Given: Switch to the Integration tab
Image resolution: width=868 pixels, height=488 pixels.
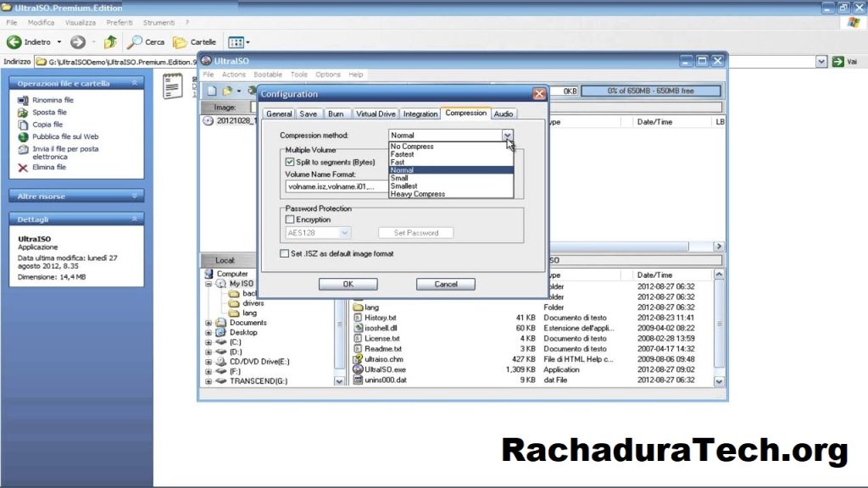Looking at the screenshot, I should pyautogui.click(x=420, y=114).
